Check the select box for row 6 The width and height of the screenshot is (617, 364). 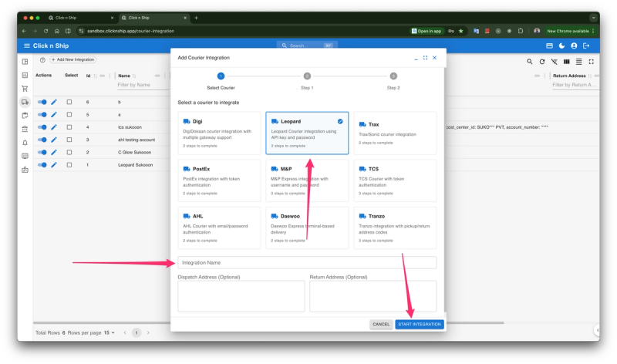coord(69,102)
